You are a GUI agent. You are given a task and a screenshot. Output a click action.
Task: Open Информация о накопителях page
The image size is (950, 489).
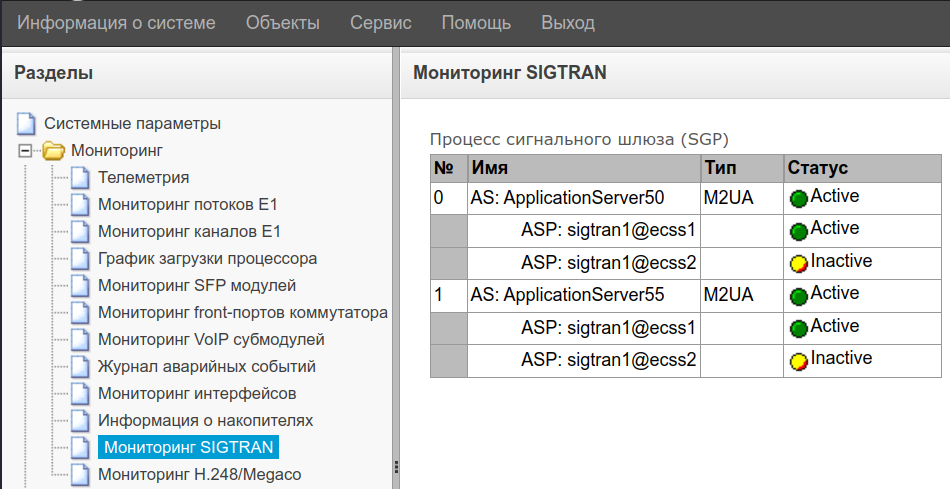(x=205, y=421)
